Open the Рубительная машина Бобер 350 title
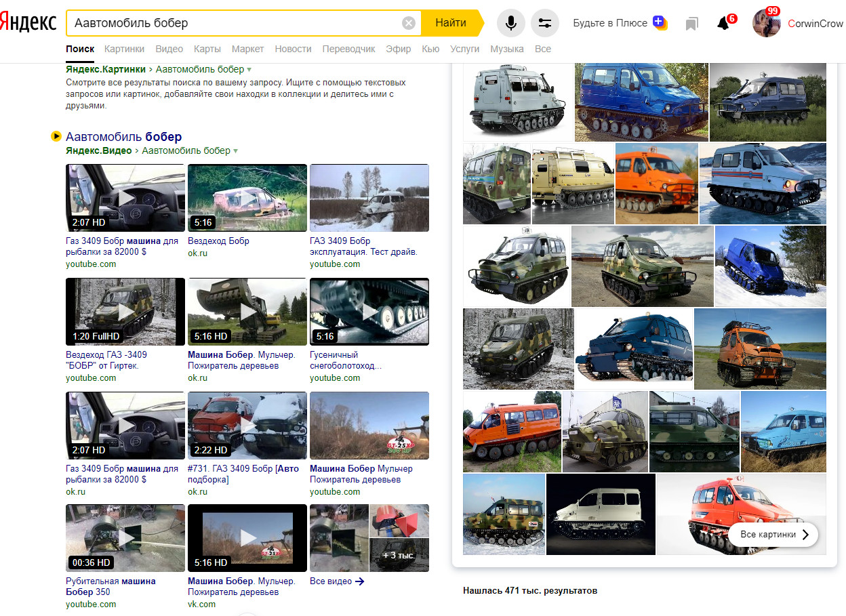846x616 pixels. point(110,586)
